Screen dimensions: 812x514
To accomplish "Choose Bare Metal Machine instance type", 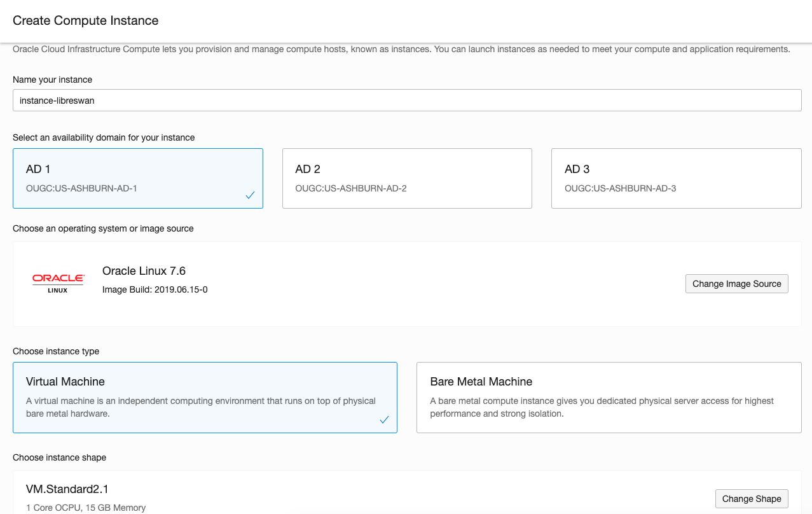I will [609, 398].
